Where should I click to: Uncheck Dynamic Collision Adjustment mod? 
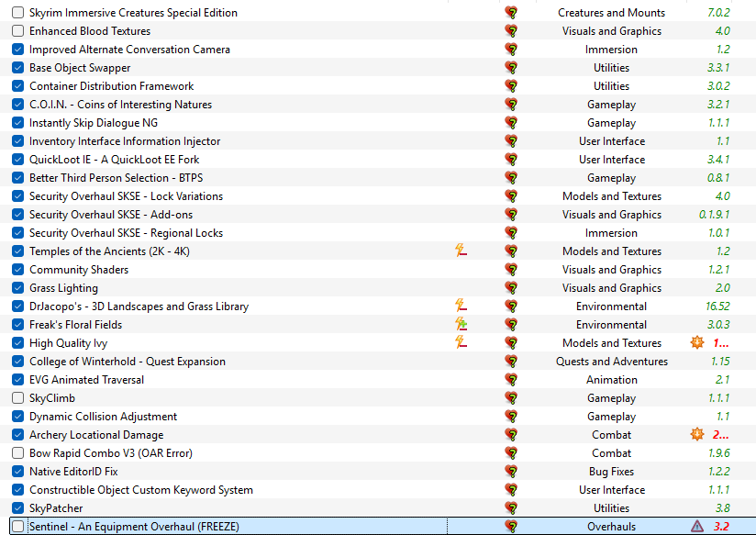(17, 417)
